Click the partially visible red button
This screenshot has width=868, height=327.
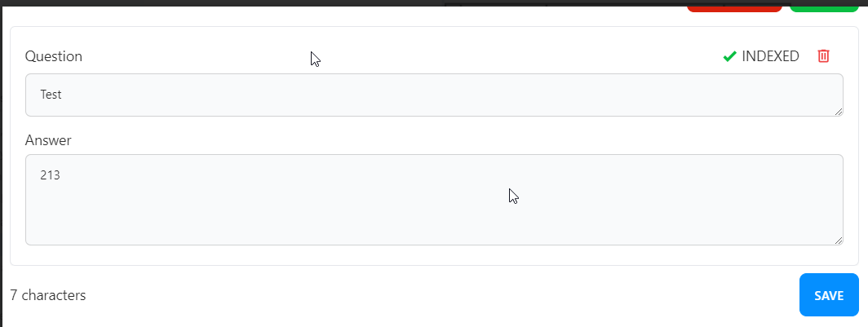coord(734,8)
